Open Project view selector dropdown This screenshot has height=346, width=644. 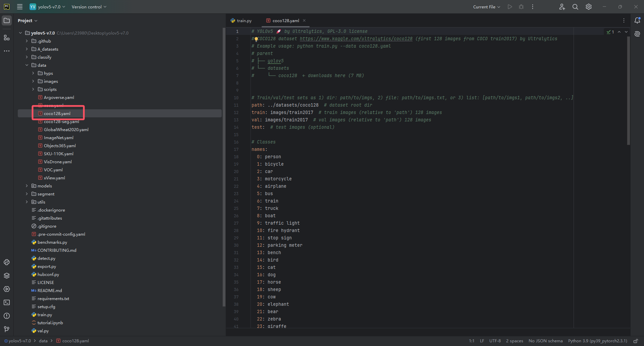(28, 20)
